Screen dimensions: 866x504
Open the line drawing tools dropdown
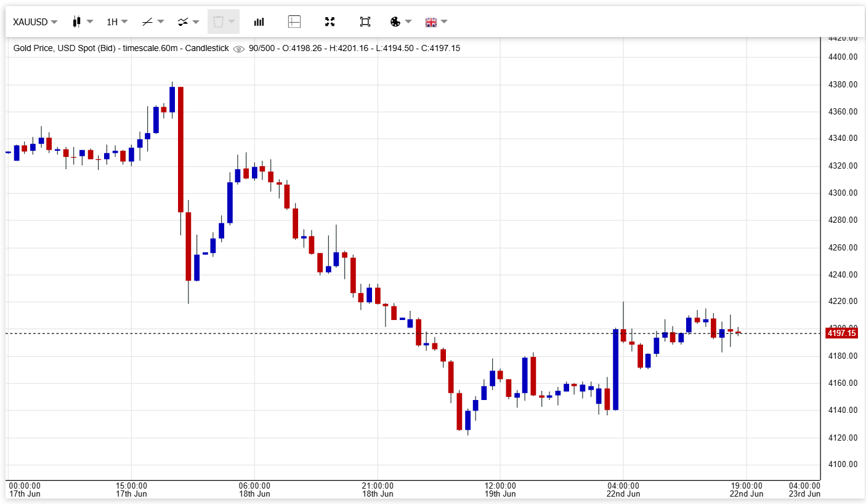coord(153,22)
